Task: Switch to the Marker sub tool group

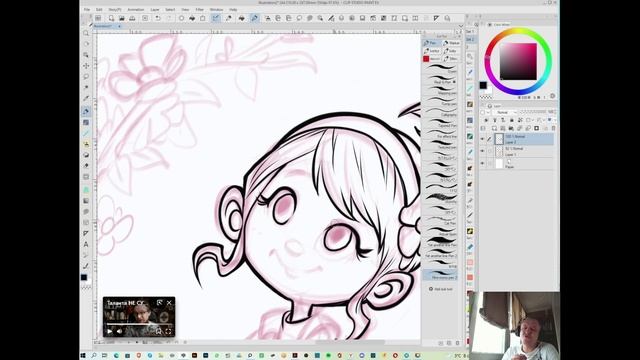Action: [x=451, y=43]
